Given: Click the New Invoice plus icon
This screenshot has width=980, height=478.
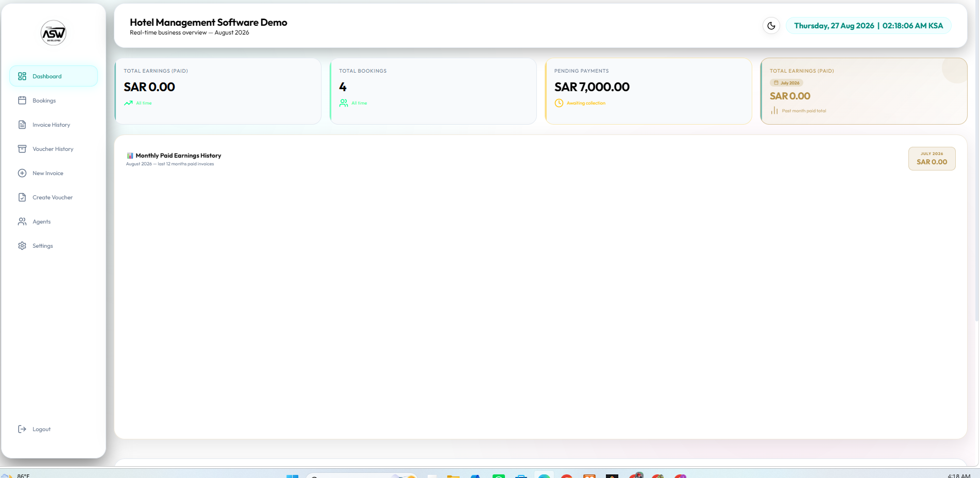Looking at the screenshot, I should tap(22, 173).
